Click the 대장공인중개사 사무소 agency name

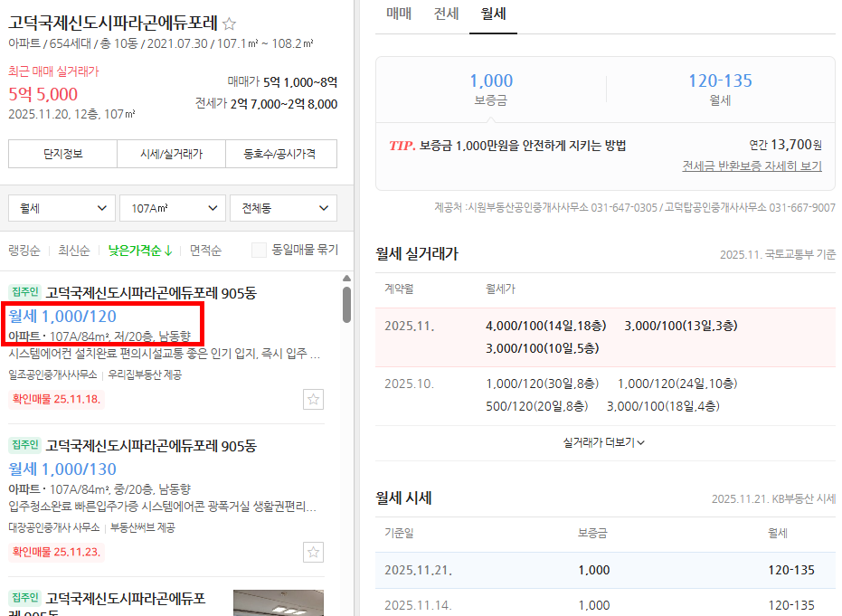(54, 528)
